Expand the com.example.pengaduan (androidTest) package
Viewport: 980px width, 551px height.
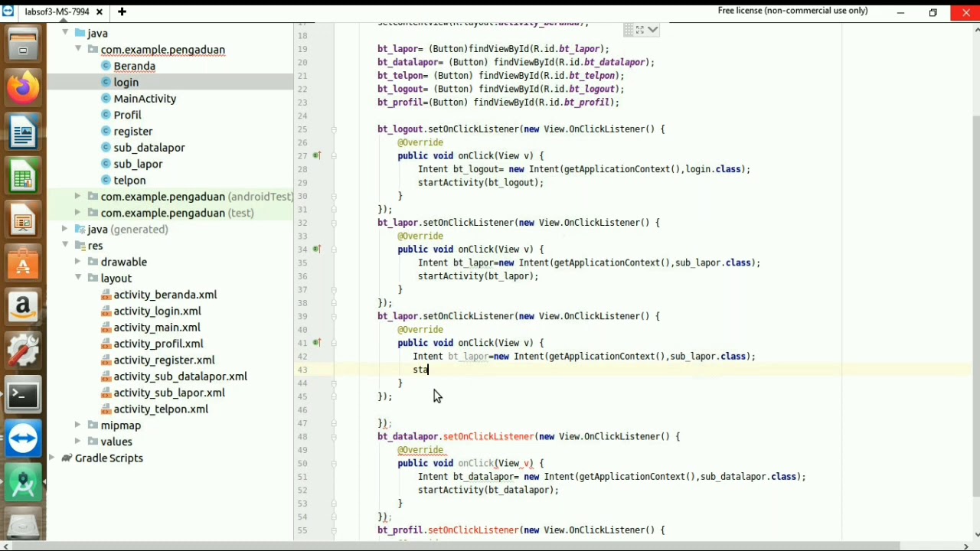coord(78,197)
